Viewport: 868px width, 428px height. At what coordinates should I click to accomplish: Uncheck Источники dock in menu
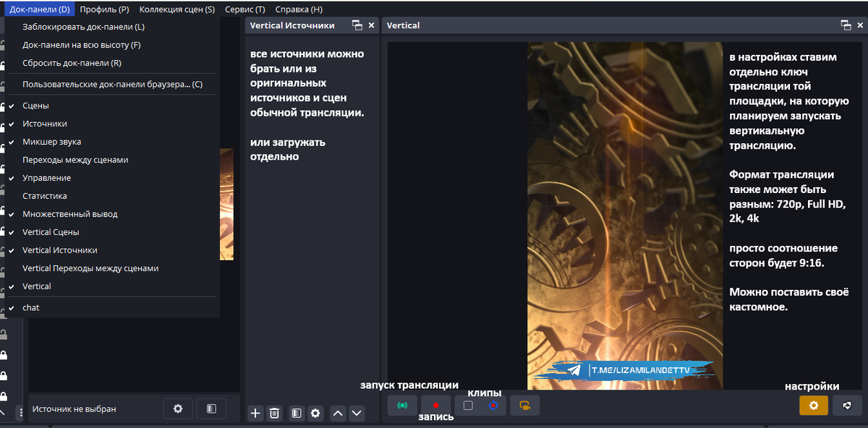[x=112, y=124]
